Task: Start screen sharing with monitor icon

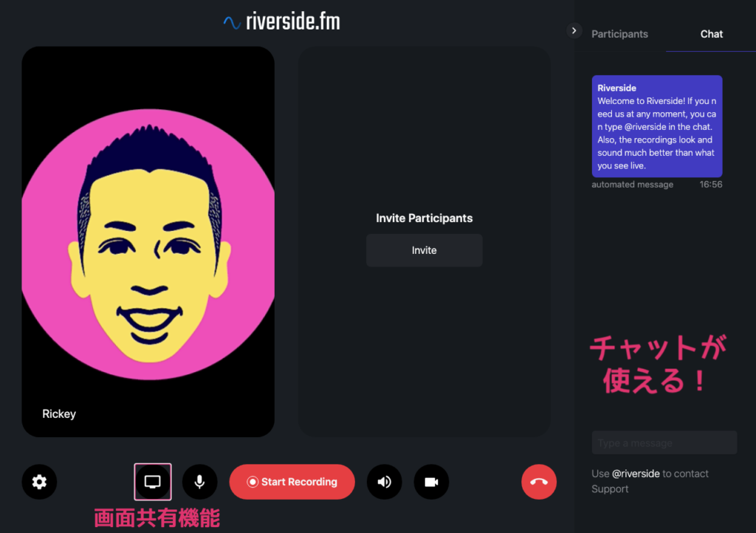Action: (152, 481)
